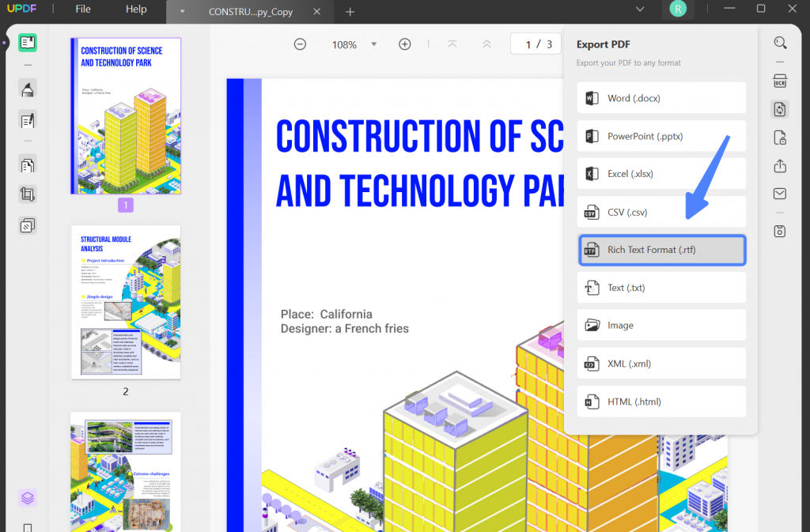Export PDF as Word (.docx)
Viewport: 810px width, 532px height.
[661, 98]
